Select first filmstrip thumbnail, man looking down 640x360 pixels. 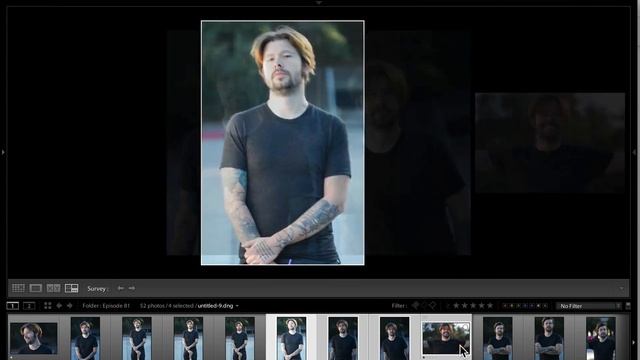click(33, 338)
